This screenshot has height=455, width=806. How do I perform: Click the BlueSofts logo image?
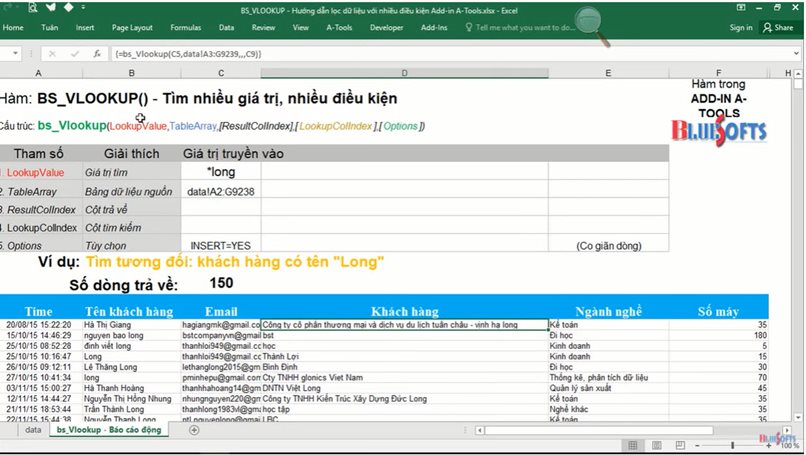[719, 132]
